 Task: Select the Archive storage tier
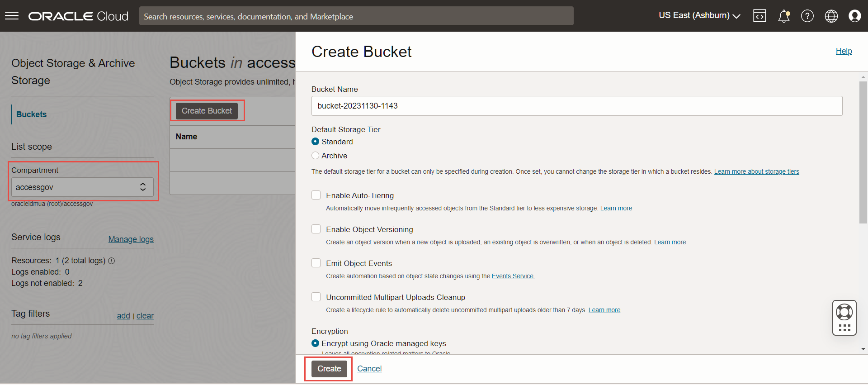coord(315,156)
